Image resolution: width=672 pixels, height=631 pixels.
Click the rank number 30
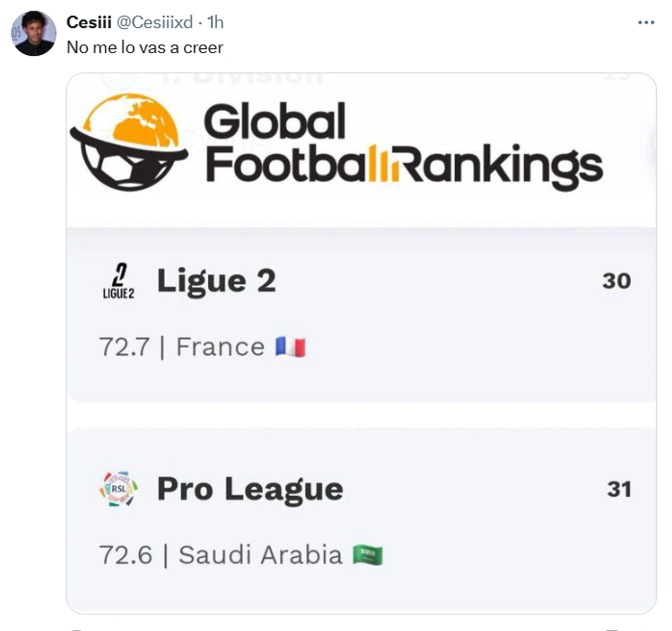(x=616, y=281)
